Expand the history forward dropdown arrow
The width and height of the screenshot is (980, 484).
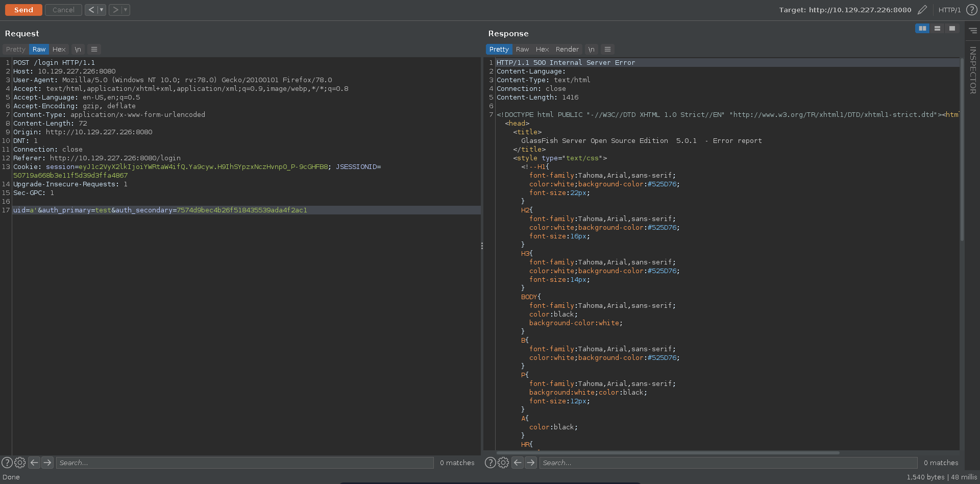[126, 10]
